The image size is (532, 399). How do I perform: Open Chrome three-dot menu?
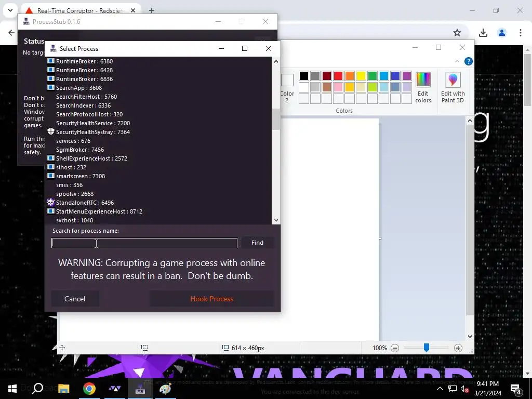click(x=521, y=33)
